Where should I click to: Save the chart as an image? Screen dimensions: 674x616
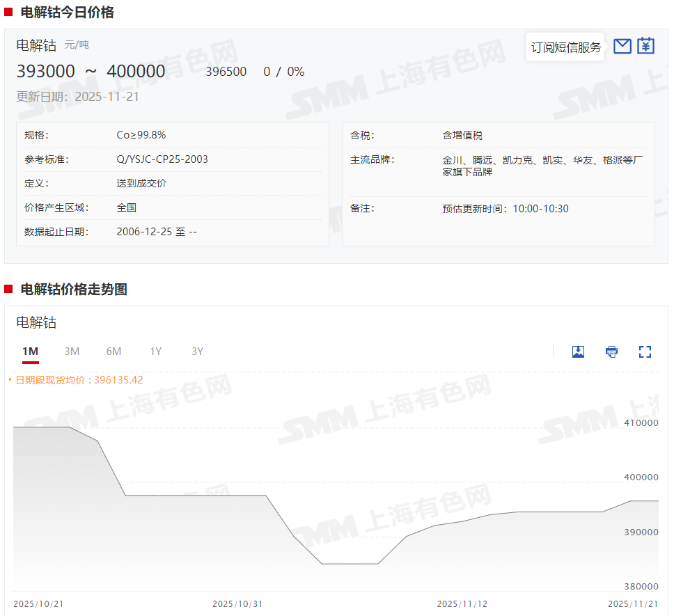pos(578,352)
